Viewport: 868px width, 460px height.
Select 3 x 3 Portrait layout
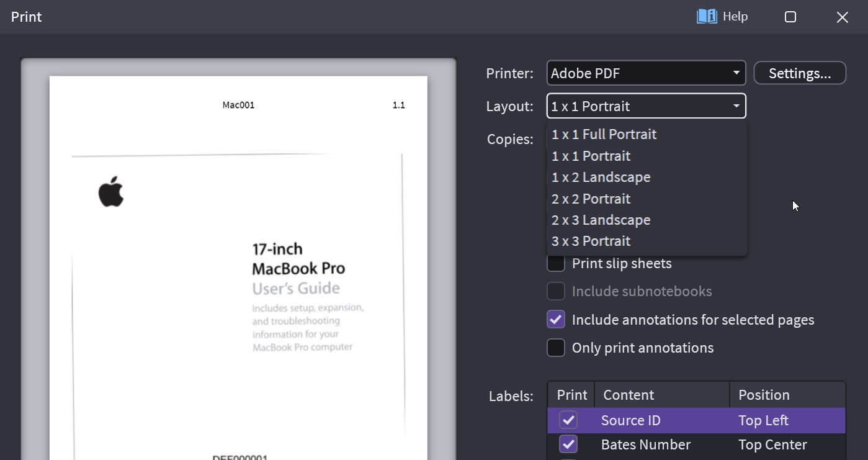(x=591, y=241)
